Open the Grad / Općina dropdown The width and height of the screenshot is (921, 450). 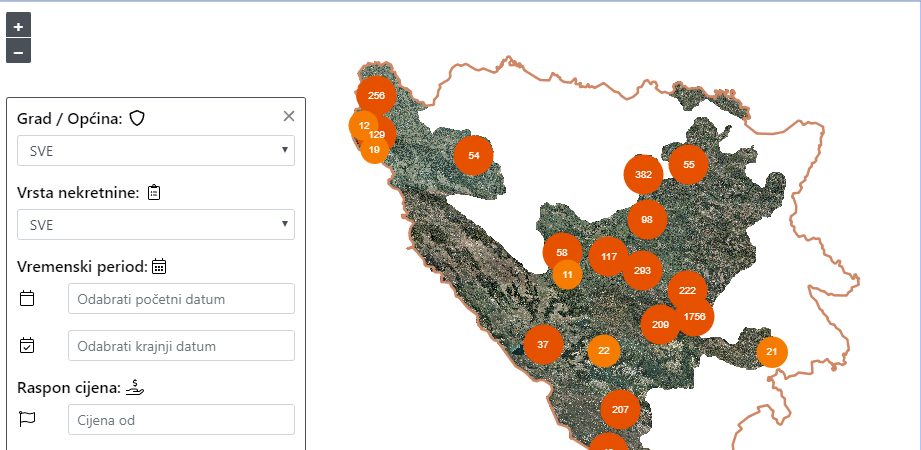(x=156, y=151)
